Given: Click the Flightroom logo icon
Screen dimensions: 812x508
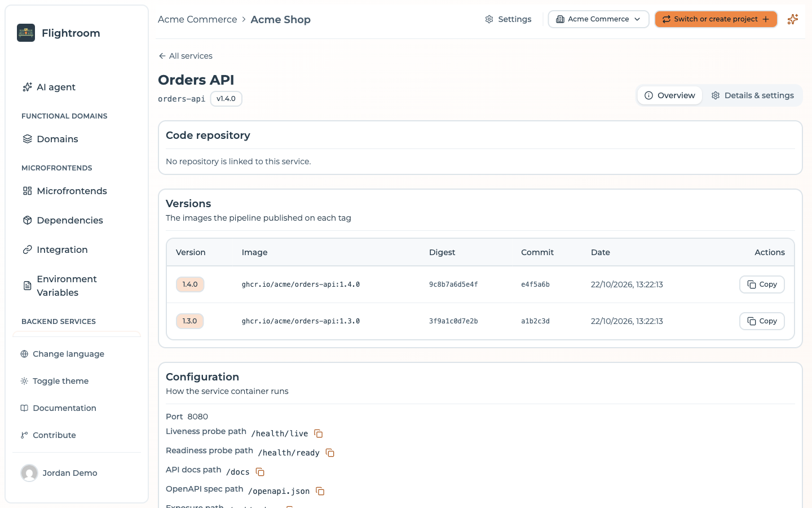Looking at the screenshot, I should pyautogui.click(x=26, y=33).
